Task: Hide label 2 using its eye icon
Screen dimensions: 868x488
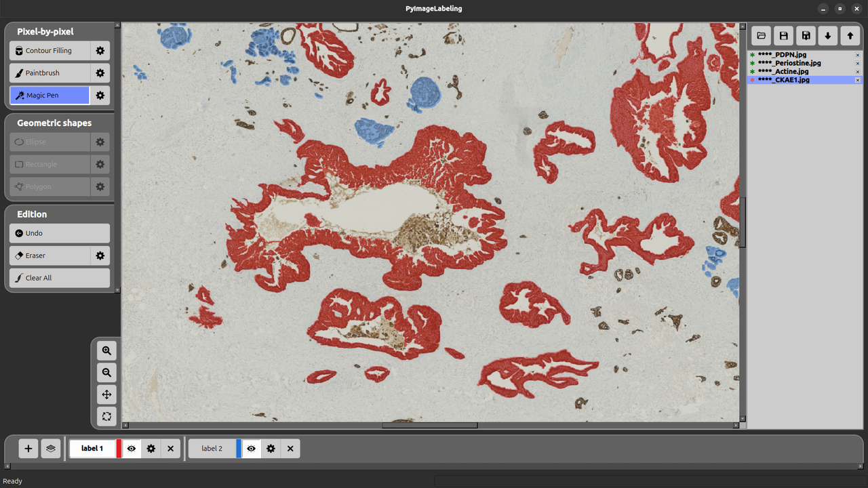Action: (252, 449)
